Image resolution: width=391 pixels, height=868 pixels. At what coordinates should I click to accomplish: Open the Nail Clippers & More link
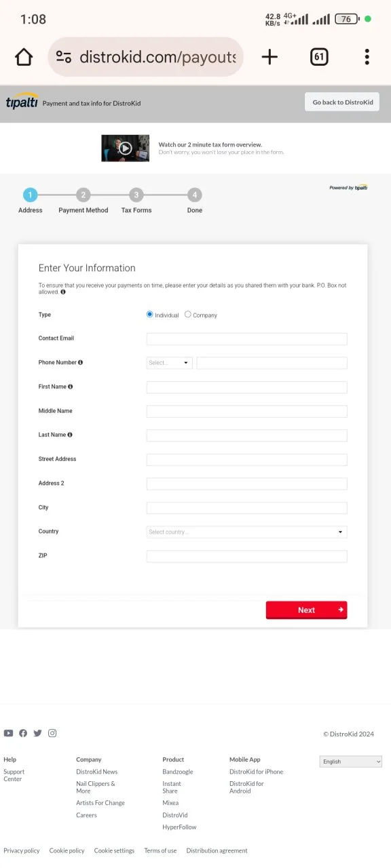(96, 787)
